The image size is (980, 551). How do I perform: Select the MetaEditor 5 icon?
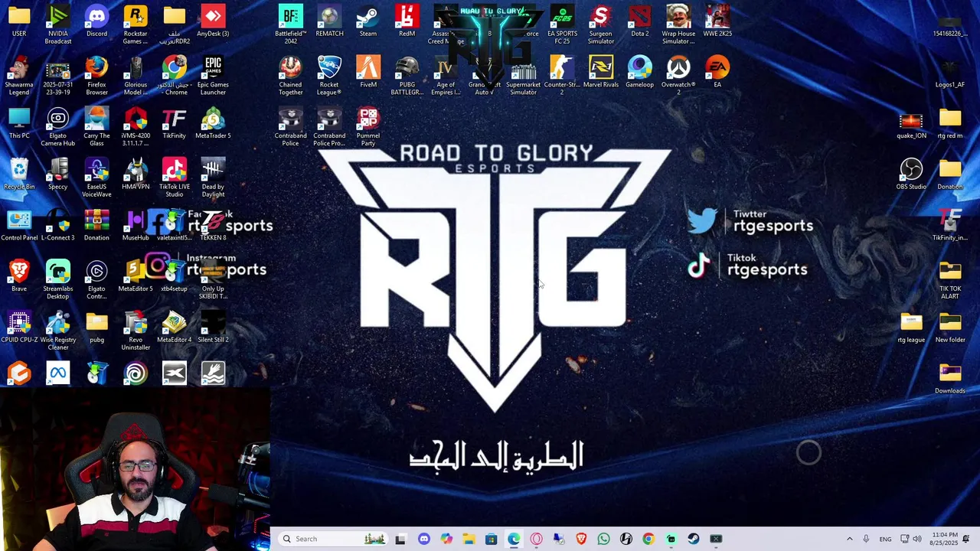click(136, 276)
